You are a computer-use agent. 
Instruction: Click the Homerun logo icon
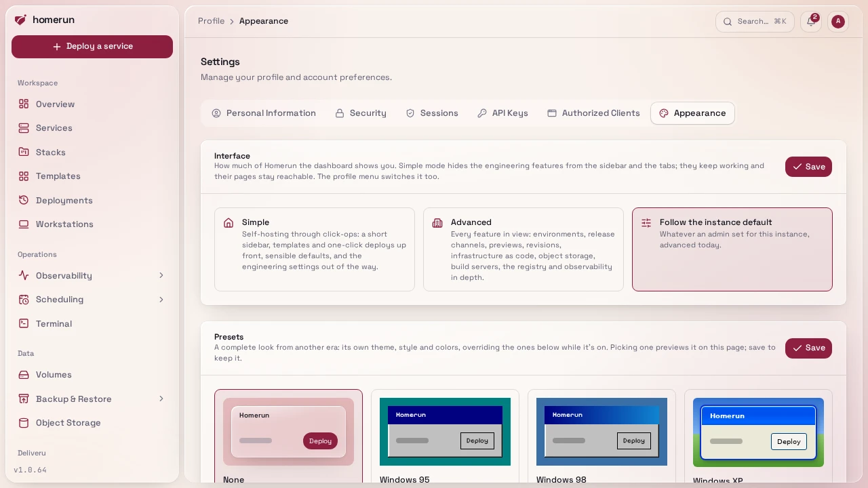(x=20, y=20)
